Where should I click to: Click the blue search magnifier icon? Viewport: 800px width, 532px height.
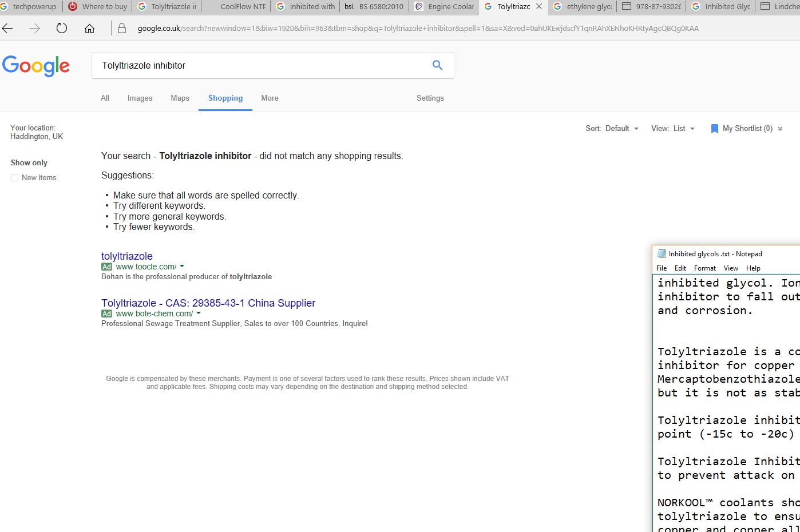[x=437, y=65]
